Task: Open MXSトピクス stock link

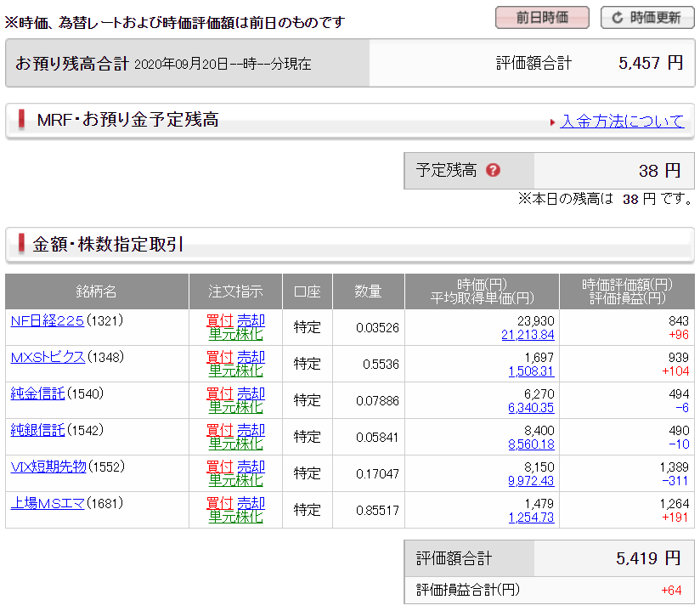Action: pos(48,357)
